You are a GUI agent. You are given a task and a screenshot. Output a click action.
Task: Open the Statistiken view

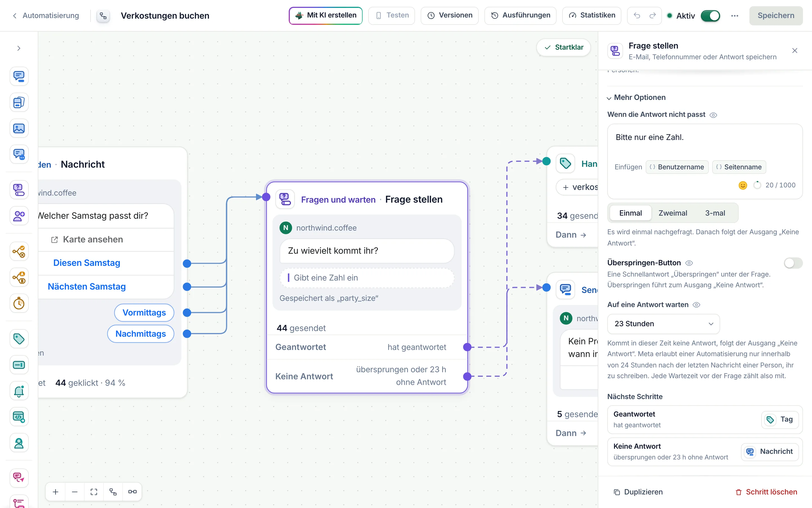tap(592, 16)
